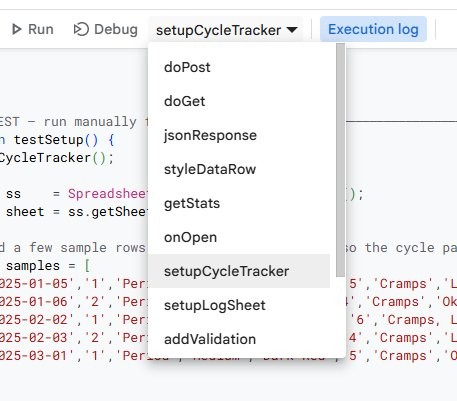Screen dimensions: 457x401
Task: Choose styleDataRow in the dropdown
Action: coord(239,169)
